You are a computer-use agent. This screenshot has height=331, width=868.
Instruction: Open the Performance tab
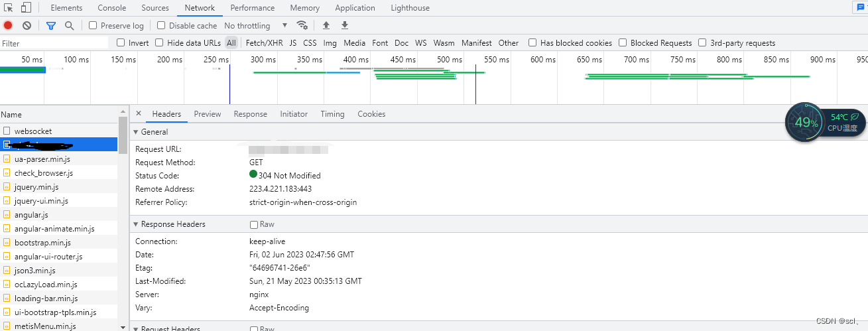(x=253, y=8)
